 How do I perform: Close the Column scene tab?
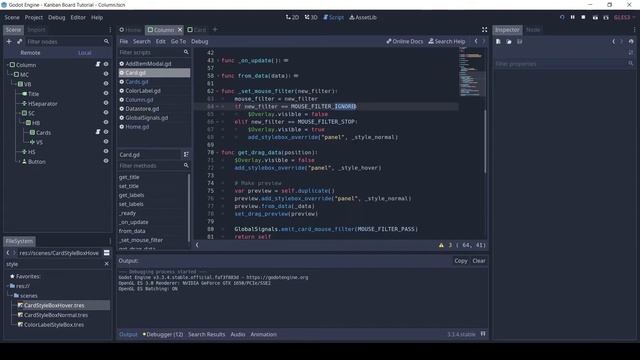180,30
